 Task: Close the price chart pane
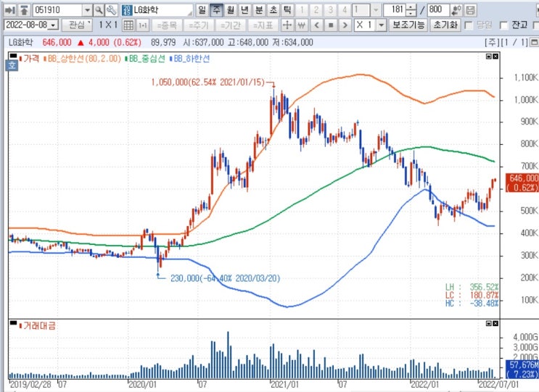pos(495,57)
